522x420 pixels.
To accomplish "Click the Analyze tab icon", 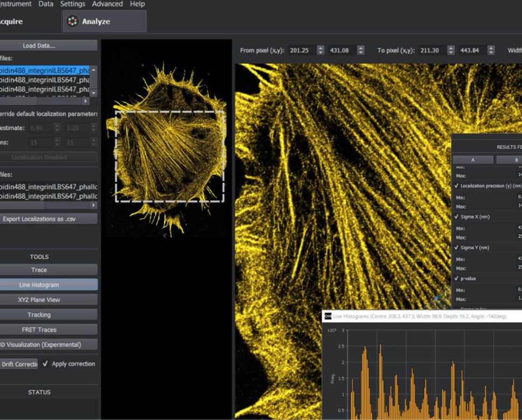I will [72, 22].
